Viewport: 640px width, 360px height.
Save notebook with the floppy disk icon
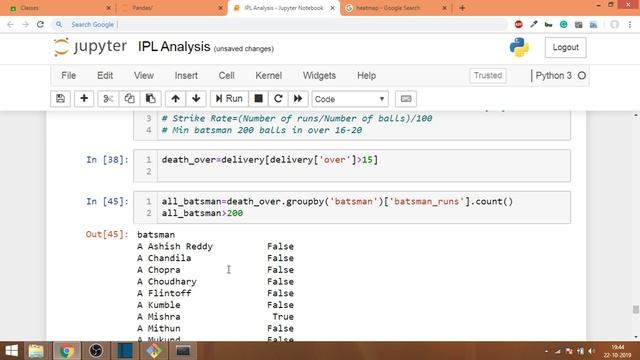pos(60,99)
